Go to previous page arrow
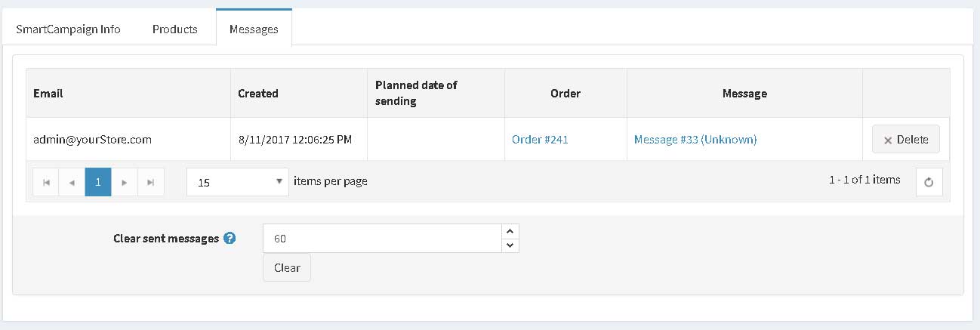Screen dimensions: 980x330 click(72, 182)
